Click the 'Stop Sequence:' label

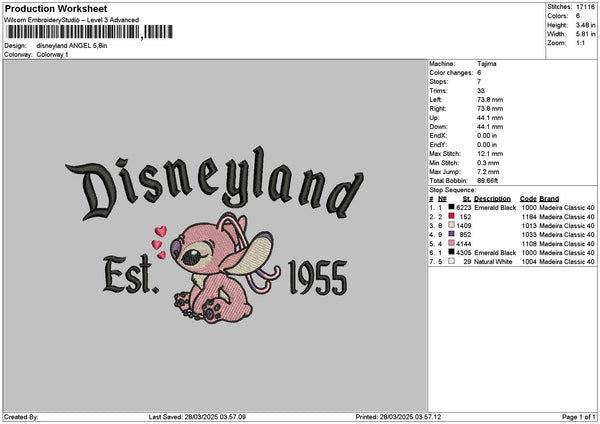(x=453, y=190)
